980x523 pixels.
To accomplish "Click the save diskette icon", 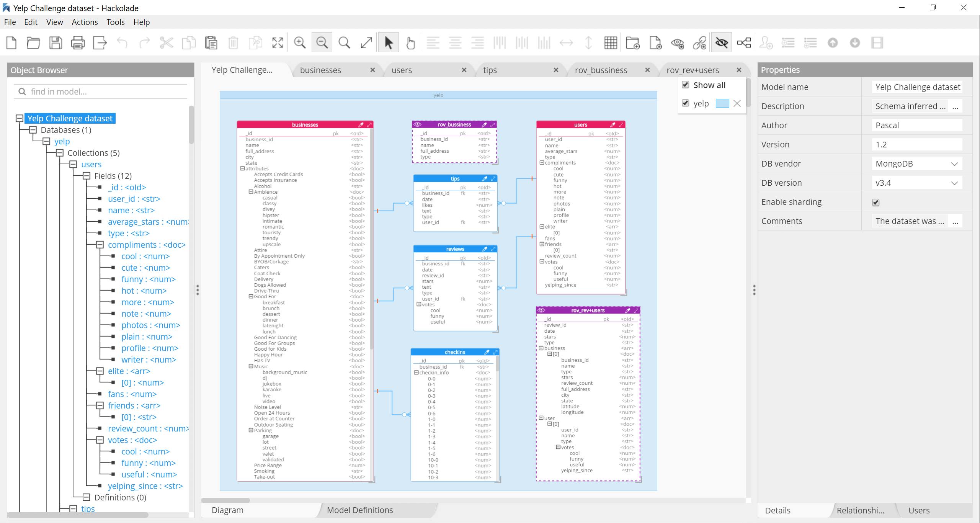I will coord(56,42).
